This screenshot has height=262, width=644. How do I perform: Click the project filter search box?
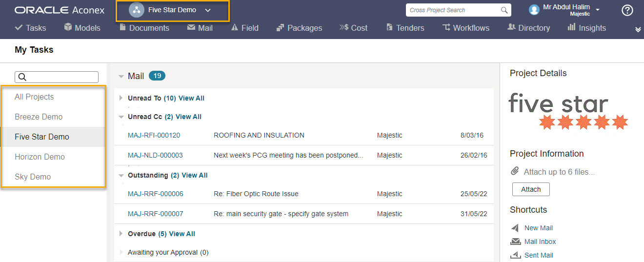point(57,77)
